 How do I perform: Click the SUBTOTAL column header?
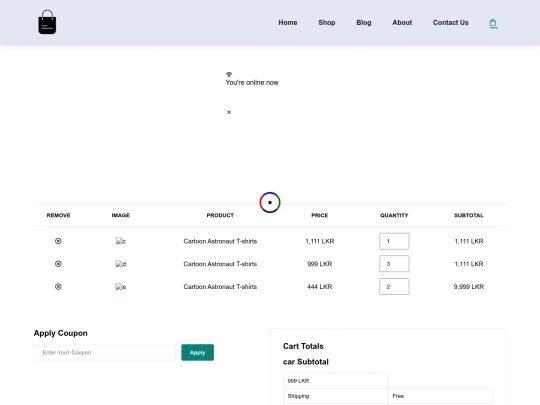[x=469, y=215]
